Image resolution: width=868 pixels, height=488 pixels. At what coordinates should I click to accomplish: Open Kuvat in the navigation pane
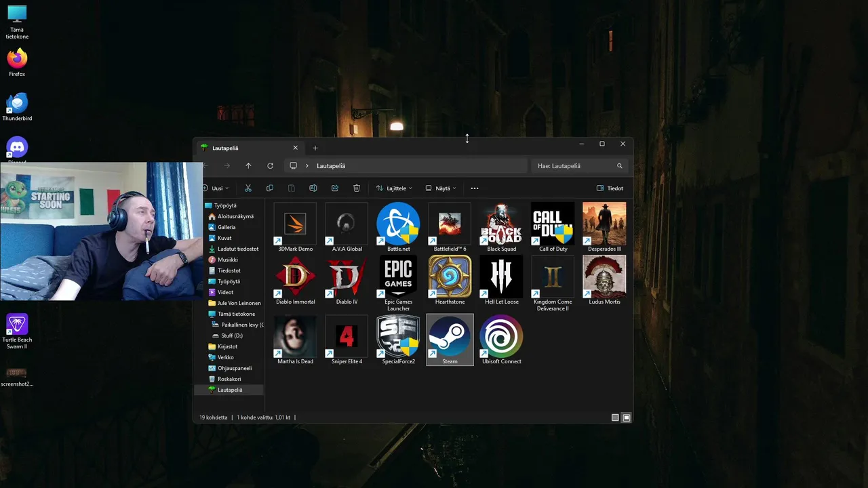click(x=224, y=238)
